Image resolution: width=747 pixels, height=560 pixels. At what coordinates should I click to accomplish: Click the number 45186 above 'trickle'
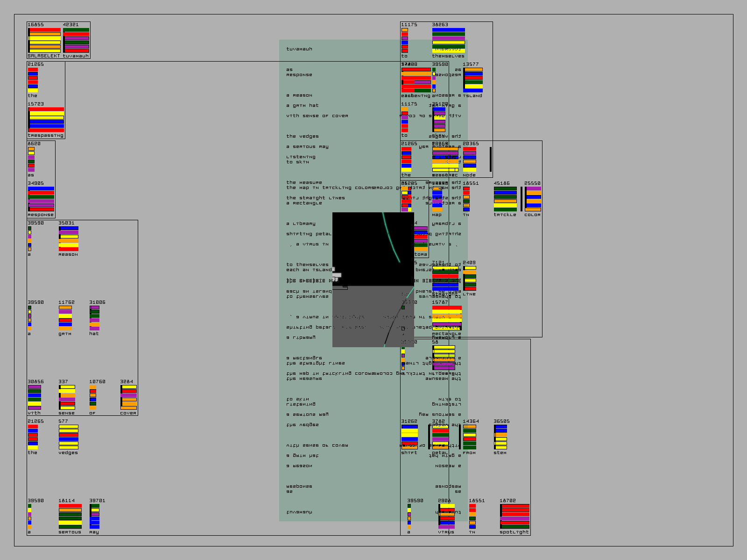[501, 183]
